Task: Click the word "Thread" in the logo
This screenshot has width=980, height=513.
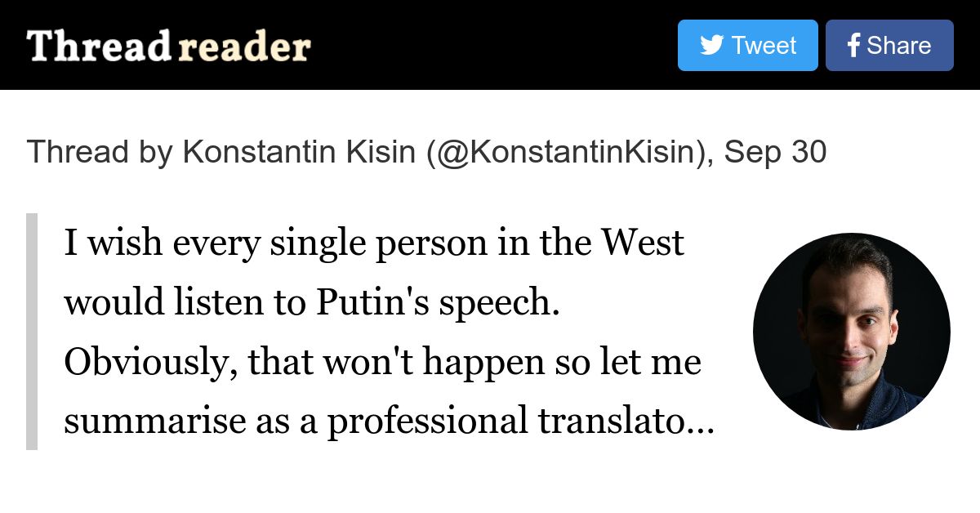Action: pyautogui.click(x=98, y=46)
